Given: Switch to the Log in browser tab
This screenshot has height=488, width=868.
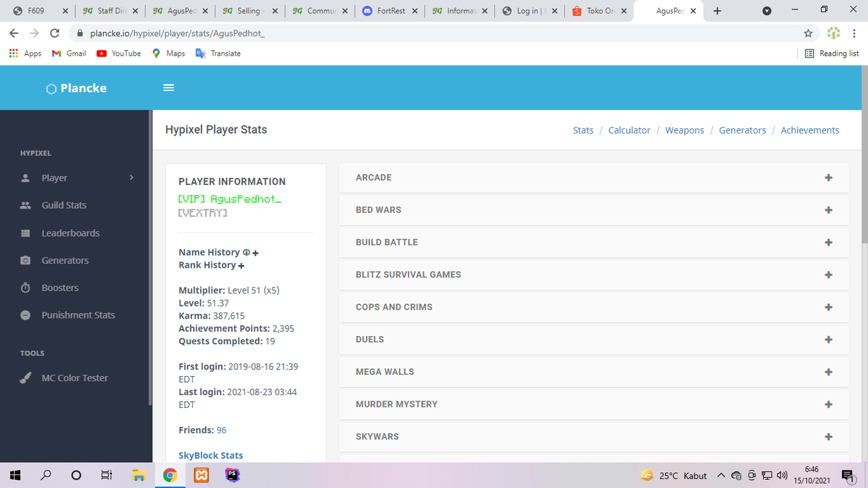Looking at the screenshot, I should pos(529,11).
